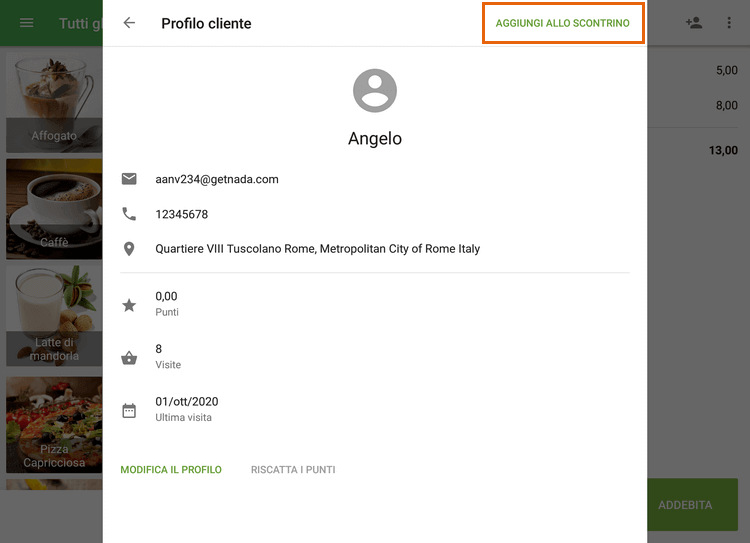Click the points star icon

pos(129,305)
